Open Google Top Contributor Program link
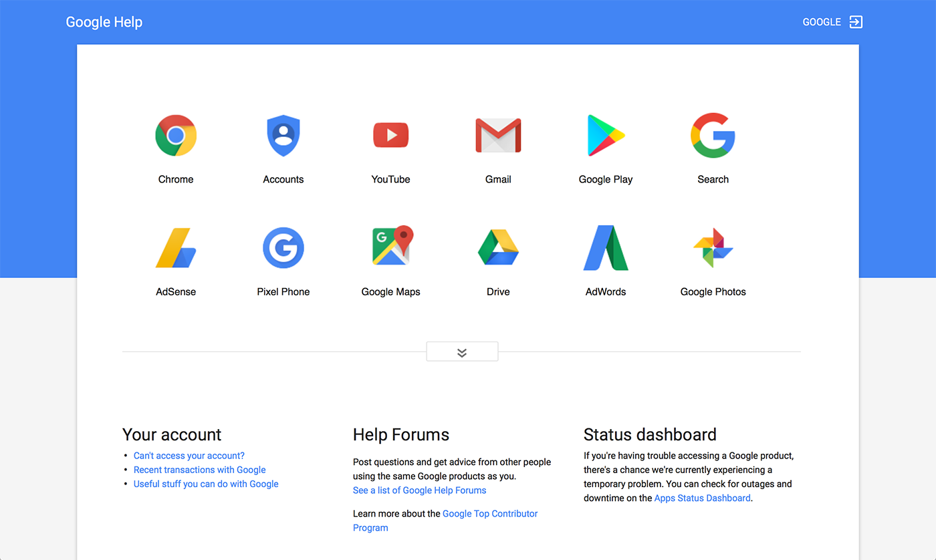 pyautogui.click(x=445, y=521)
